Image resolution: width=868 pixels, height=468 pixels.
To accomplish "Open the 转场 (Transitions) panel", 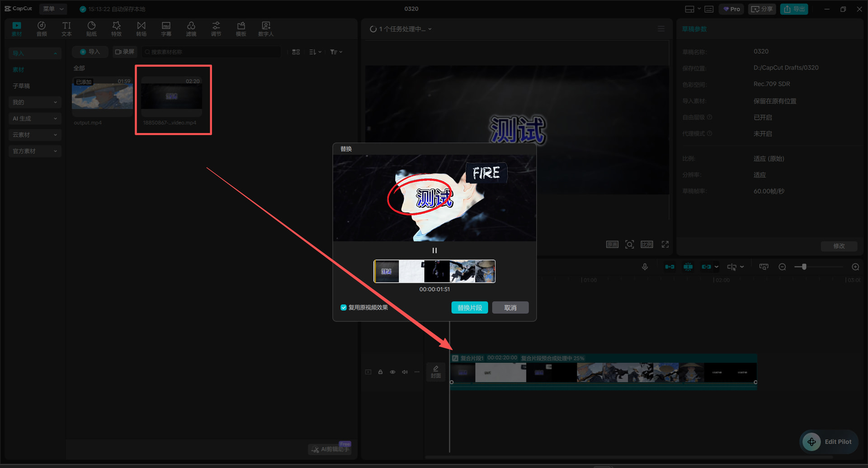I will pyautogui.click(x=141, y=28).
